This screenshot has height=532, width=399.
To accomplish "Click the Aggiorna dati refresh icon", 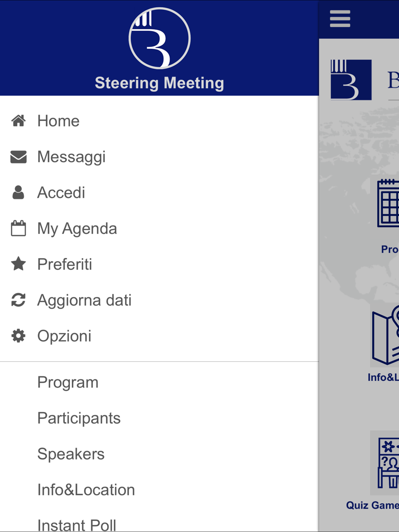I will pyautogui.click(x=18, y=300).
